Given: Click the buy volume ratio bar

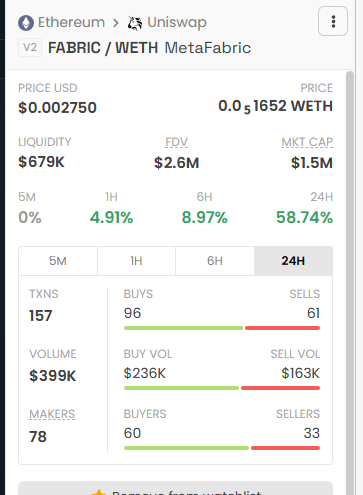Looking at the screenshot, I should (x=222, y=388).
